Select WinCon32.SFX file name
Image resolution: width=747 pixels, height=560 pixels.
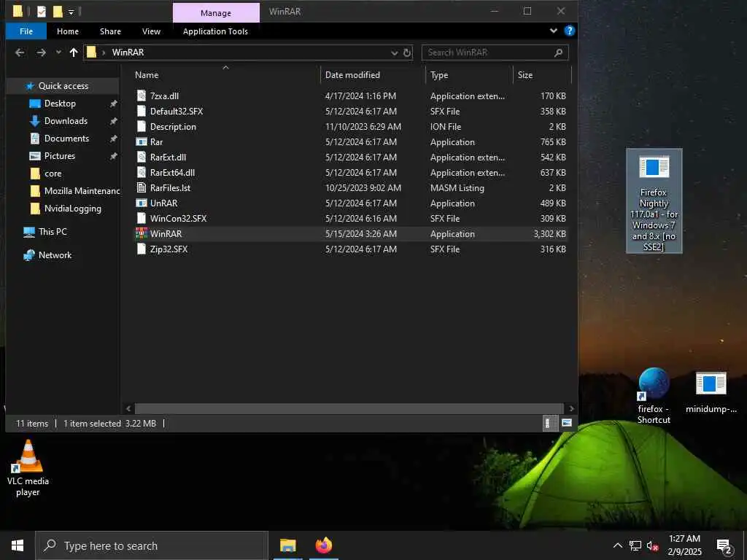pos(178,219)
